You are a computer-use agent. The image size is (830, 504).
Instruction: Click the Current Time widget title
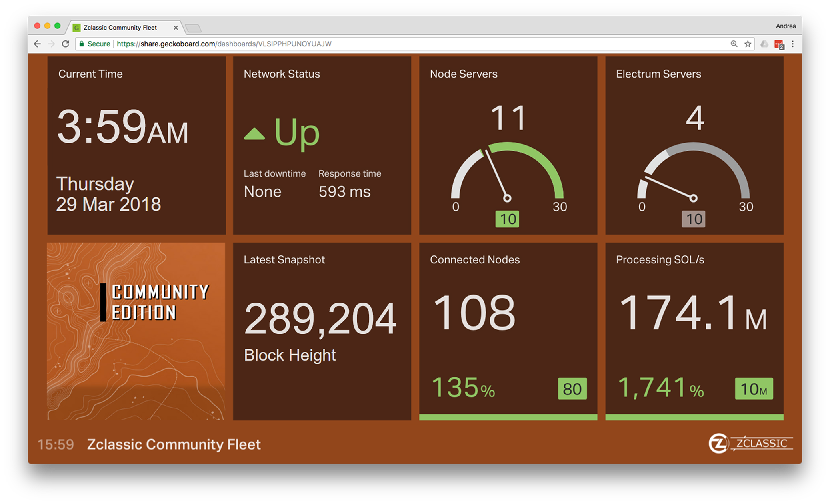90,74
